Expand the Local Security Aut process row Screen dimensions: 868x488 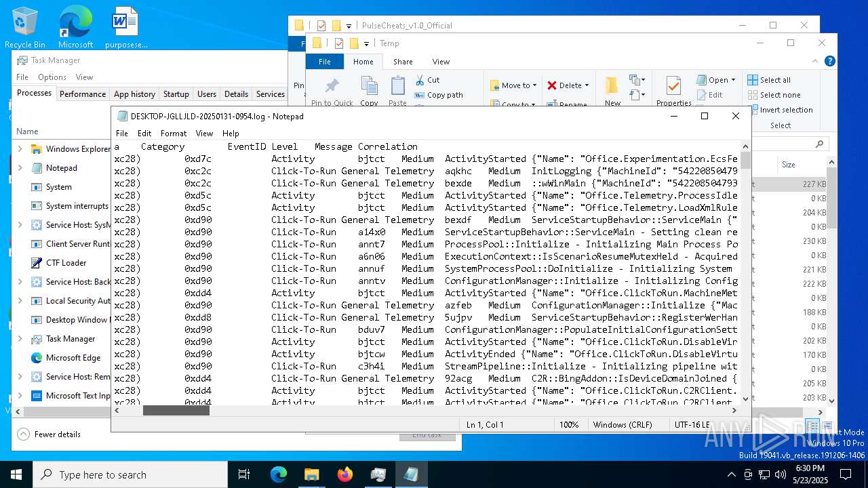click(20, 301)
